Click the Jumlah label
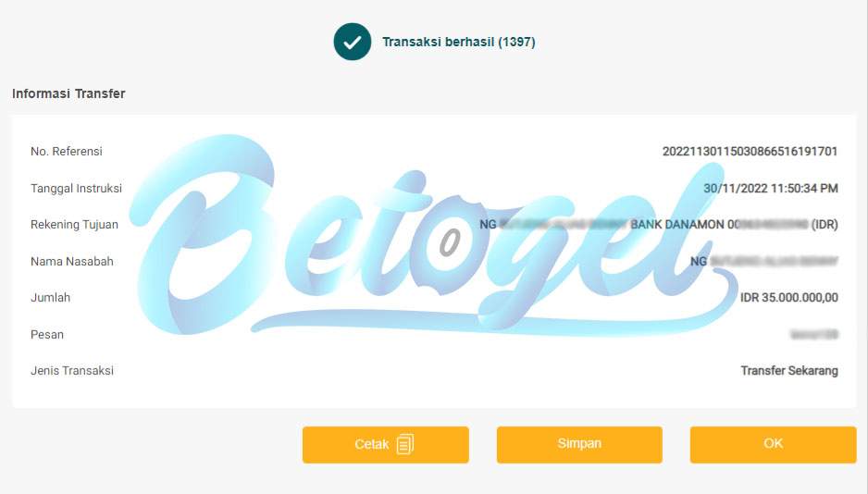 (50, 298)
